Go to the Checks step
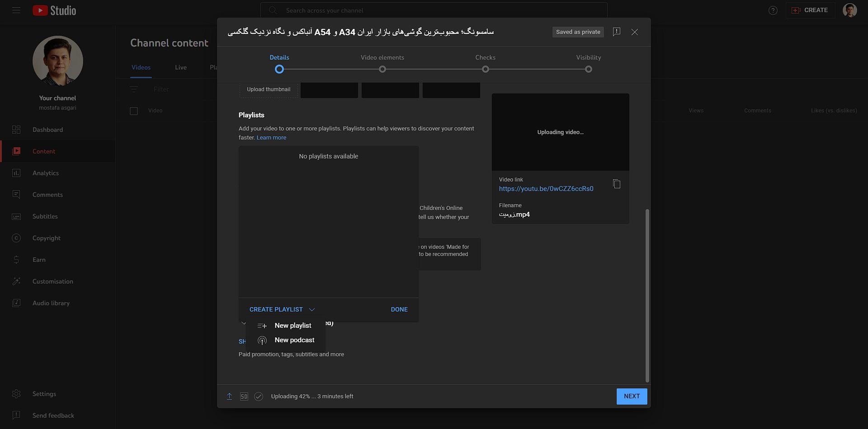 [486, 64]
